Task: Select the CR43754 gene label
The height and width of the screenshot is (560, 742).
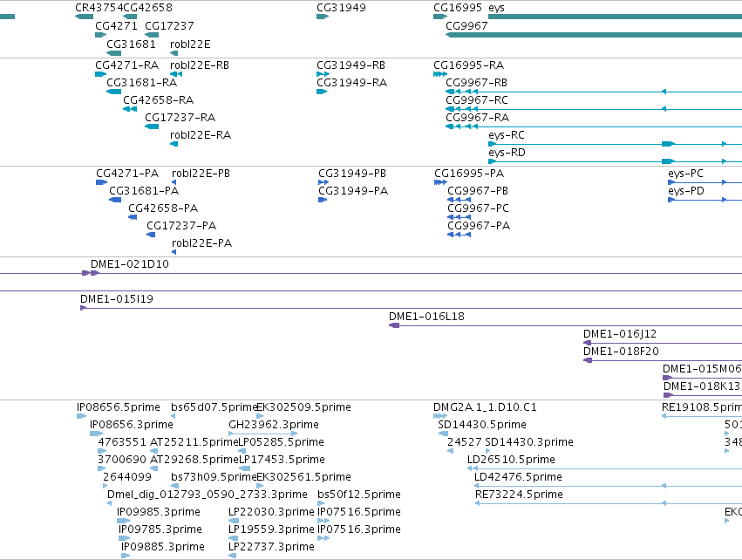Action: 99,8
